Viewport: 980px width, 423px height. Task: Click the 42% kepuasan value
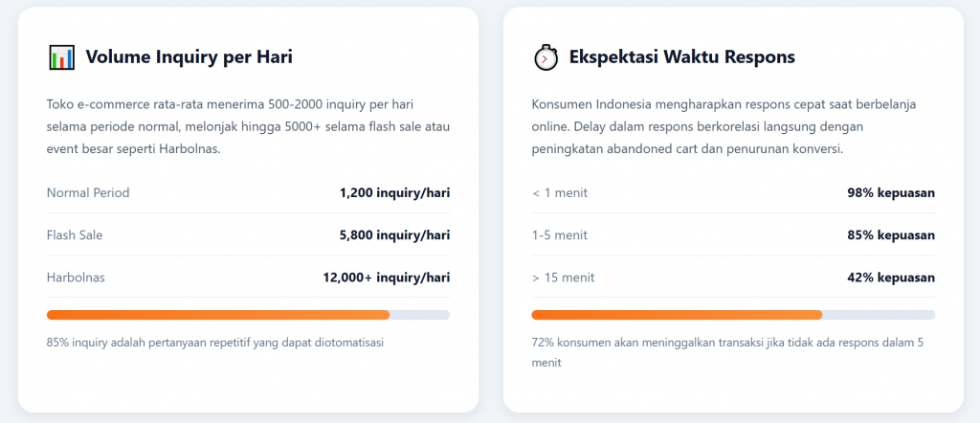[x=890, y=278]
